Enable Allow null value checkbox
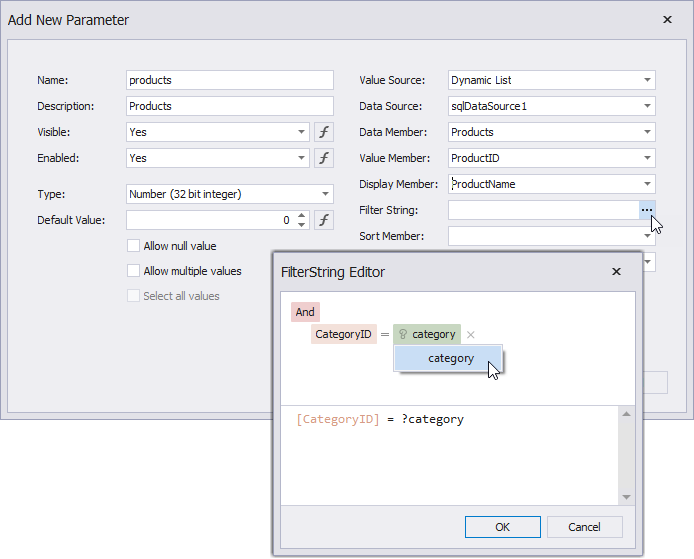The image size is (694, 559). (x=133, y=246)
